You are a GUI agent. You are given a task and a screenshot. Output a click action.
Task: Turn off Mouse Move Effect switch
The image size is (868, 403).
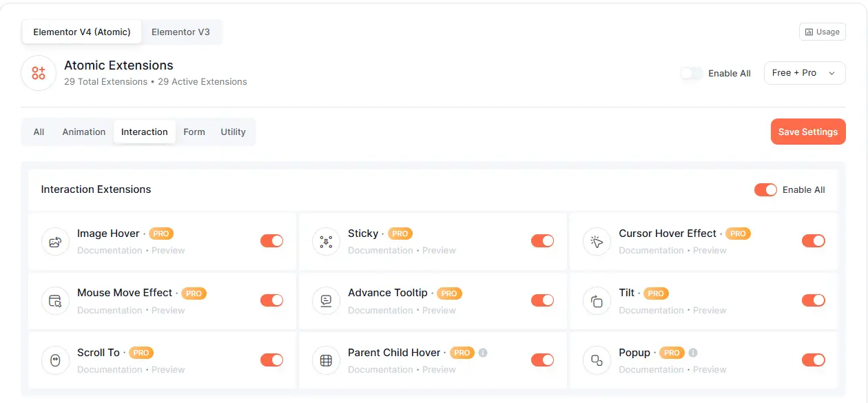[x=271, y=300]
